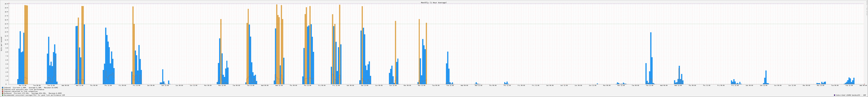Screen dimensions: 868x97
Task: Click the Subscribed LEARN bandwidth legend swatch
Action: point(835,95)
